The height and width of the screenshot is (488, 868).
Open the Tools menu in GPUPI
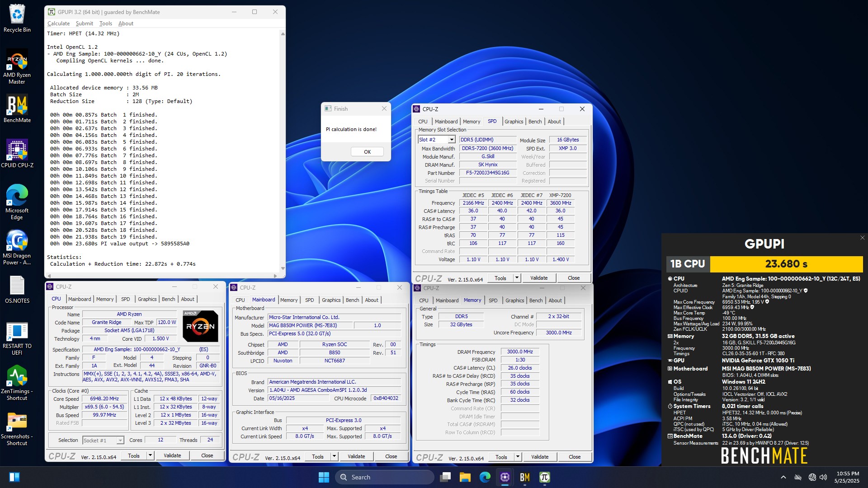pos(105,23)
